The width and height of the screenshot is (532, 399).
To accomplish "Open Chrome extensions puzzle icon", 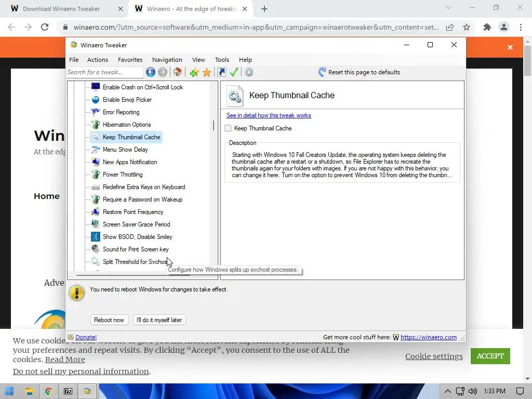I will (x=487, y=27).
